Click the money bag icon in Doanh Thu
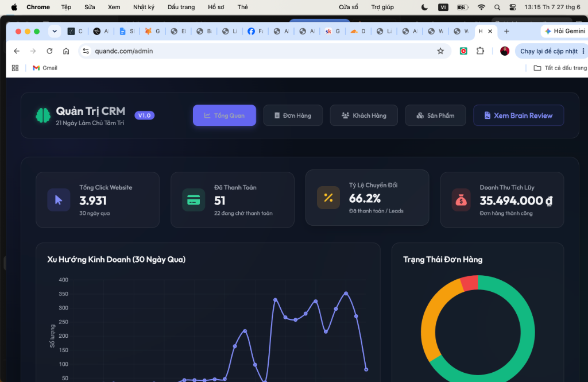The image size is (588, 382). [x=461, y=200]
